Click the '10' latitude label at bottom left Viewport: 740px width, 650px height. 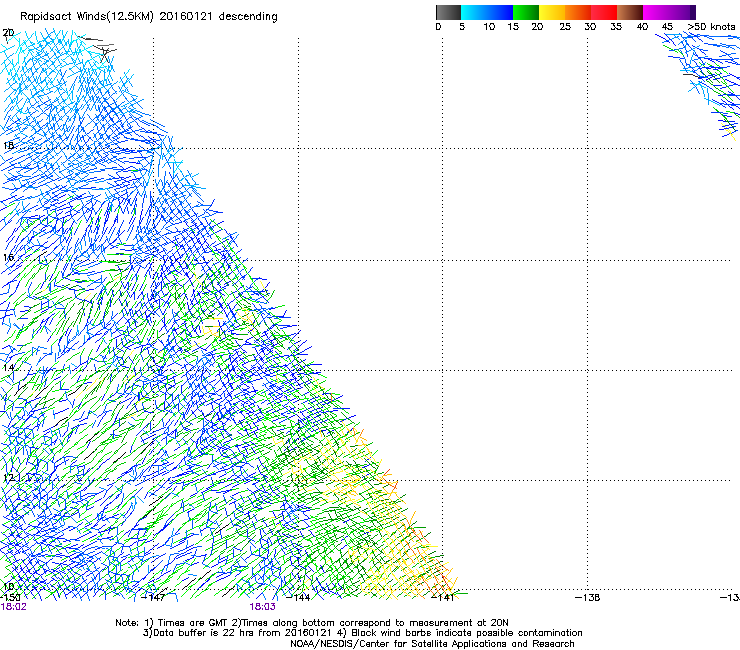(8, 587)
